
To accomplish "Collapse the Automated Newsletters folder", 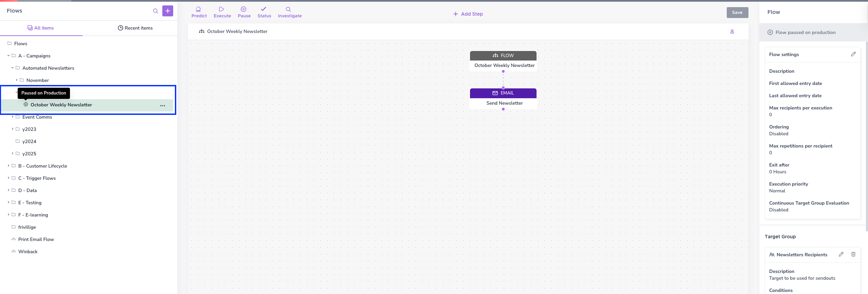I will 13,68.
